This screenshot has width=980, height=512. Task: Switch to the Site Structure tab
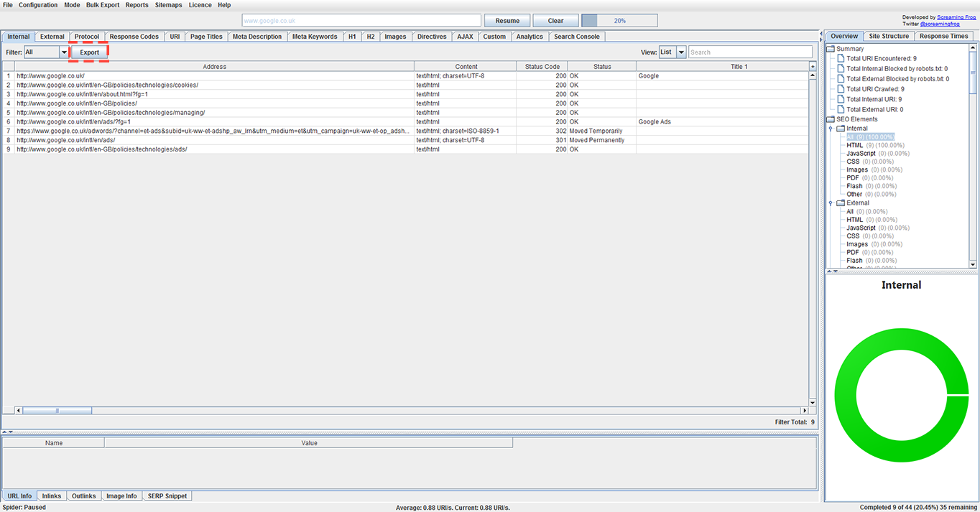tap(889, 36)
